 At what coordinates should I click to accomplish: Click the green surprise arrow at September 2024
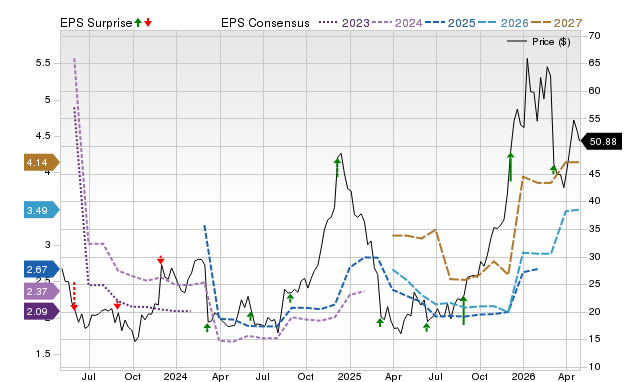tap(290, 298)
